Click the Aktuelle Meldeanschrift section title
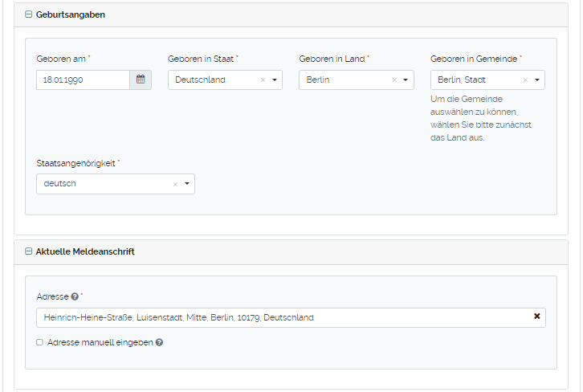583x392 pixels. click(85, 251)
